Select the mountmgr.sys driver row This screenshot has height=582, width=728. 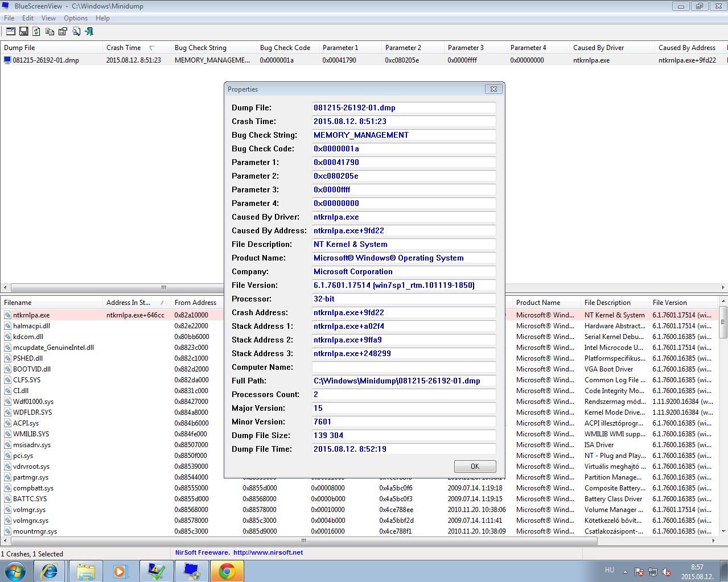359,531
